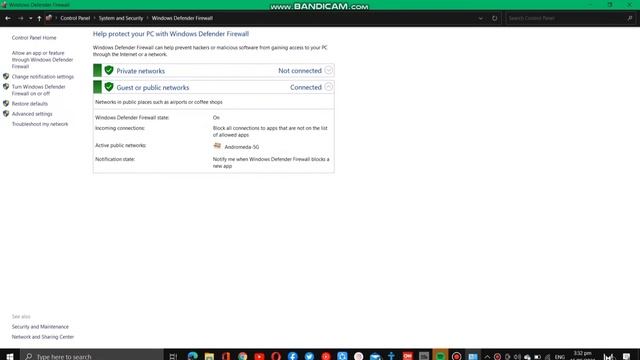Image resolution: width=640 pixels, height=360 pixels.
Task: Click green shield icon of Guest or public networks
Action: pos(109,87)
